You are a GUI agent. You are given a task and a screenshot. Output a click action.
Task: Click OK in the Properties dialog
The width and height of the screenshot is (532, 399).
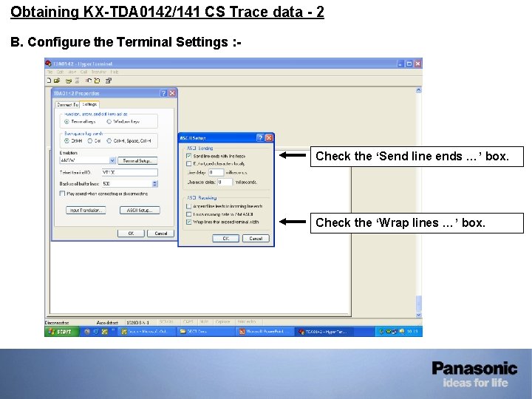131,233
